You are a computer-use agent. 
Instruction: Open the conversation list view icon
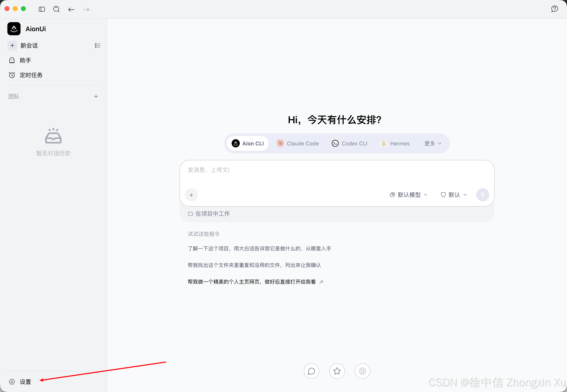click(98, 46)
